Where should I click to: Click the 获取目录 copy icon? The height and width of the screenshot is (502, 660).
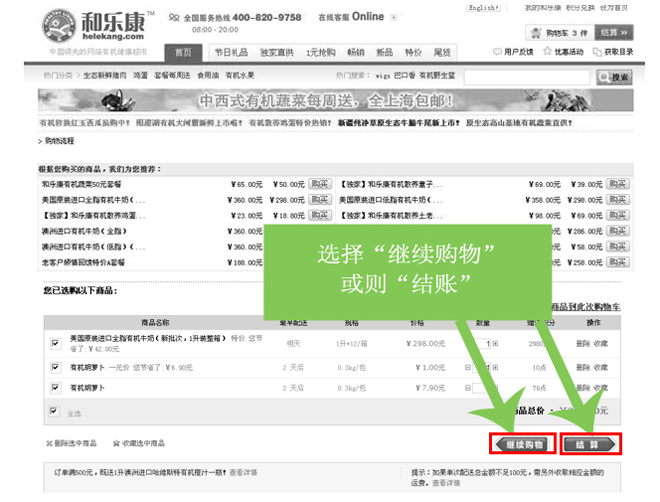click(597, 52)
